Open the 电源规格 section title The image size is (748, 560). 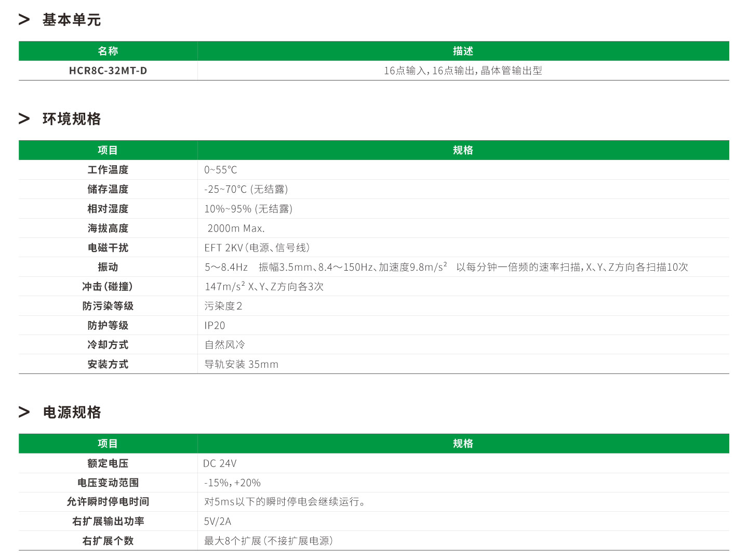coord(72,412)
